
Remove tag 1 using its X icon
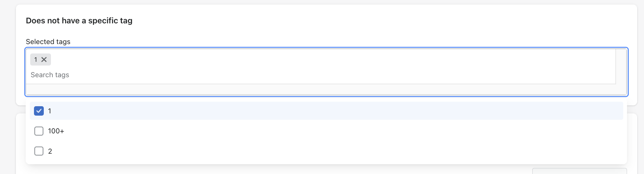click(44, 60)
